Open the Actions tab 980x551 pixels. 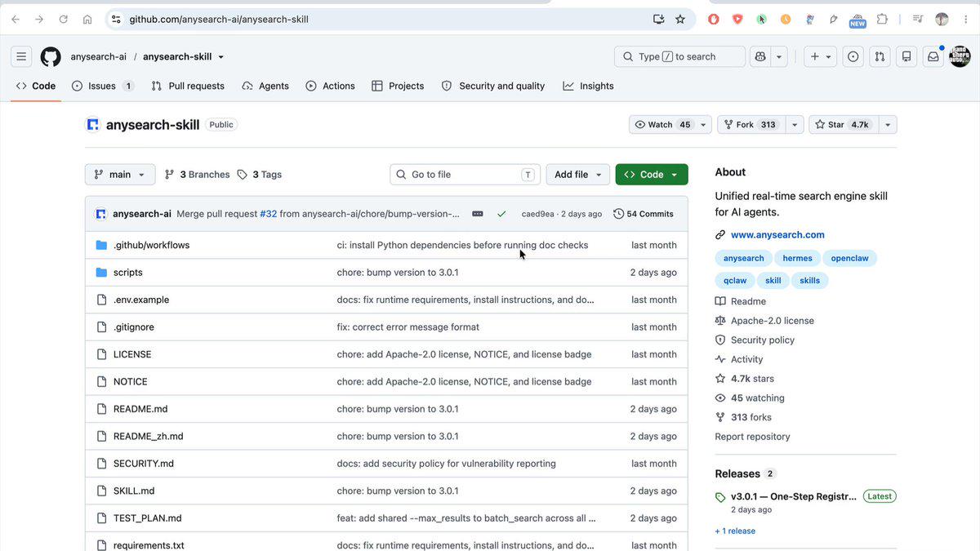coord(330,86)
